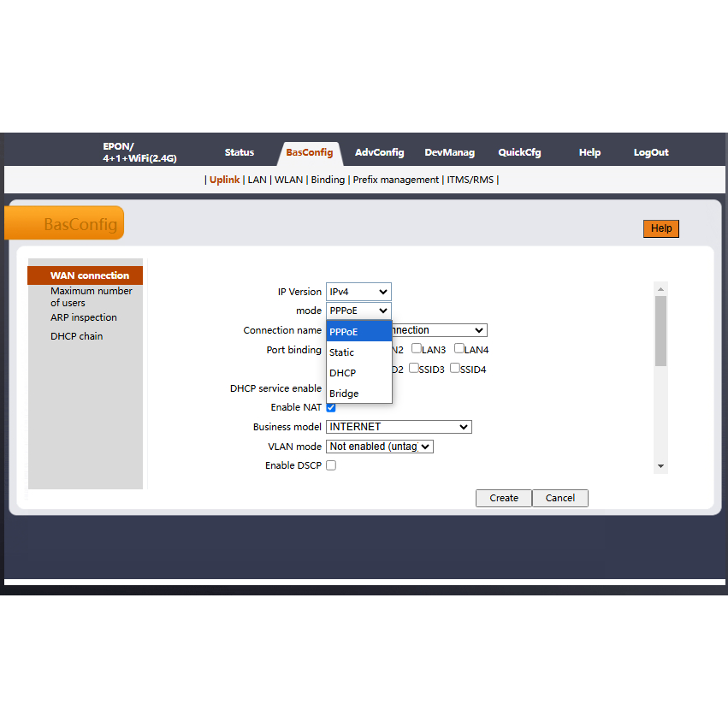Select Static in the mode dropdown list
728x728 pixels.
point(342,352)
